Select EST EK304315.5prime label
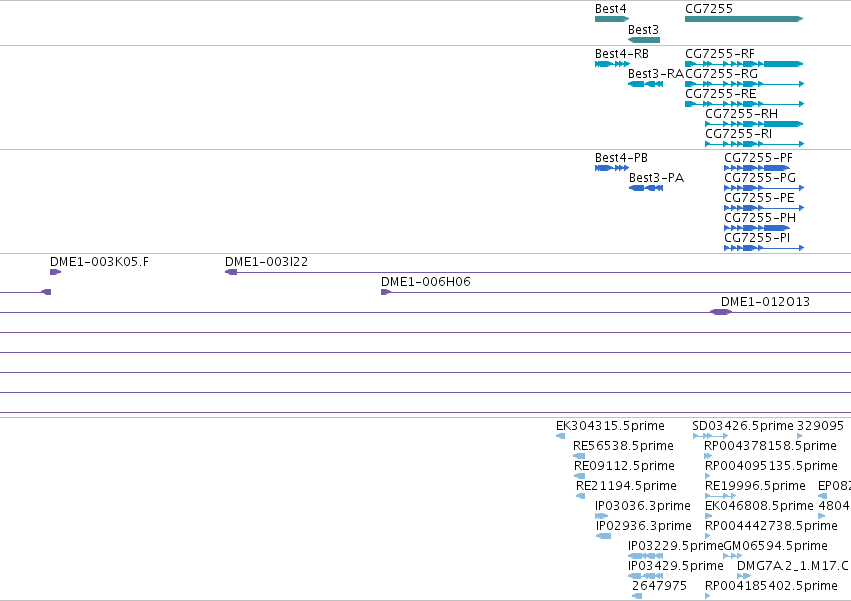Image resolution: width=851 pixels, height=601 pixels. pyautogui.click(x=610, y=426)
